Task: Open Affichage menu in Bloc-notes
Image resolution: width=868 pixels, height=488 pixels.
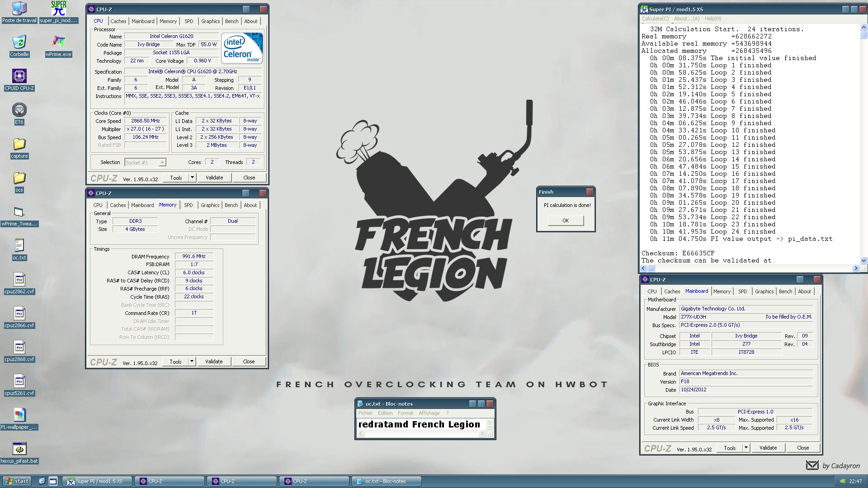Action: click(429, 413)
